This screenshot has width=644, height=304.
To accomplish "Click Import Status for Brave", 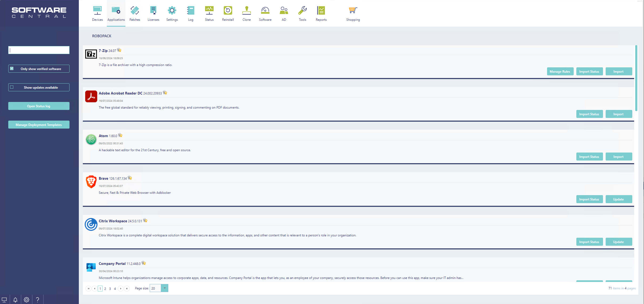I will coord(589,199).
